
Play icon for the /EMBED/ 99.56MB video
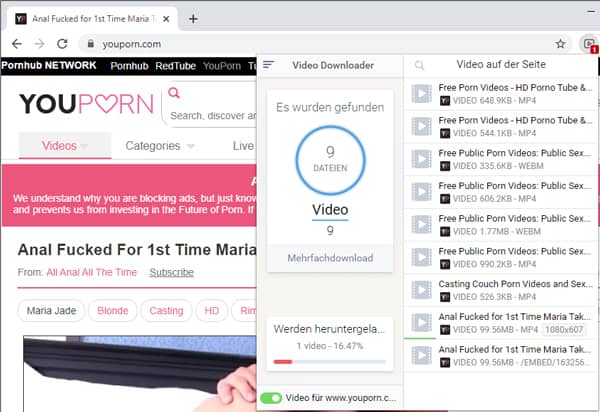click(422, 355)
